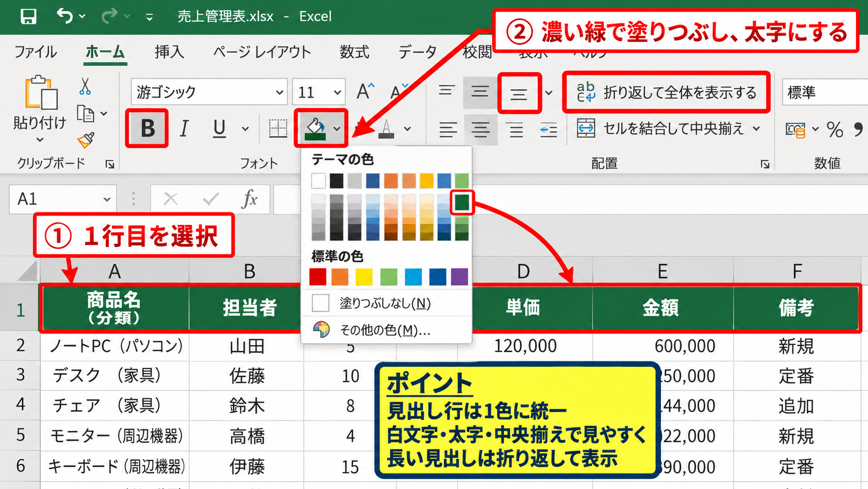Click the Accounting Number Format icon
The image size is (868, 489).
[x=796, y=129]
